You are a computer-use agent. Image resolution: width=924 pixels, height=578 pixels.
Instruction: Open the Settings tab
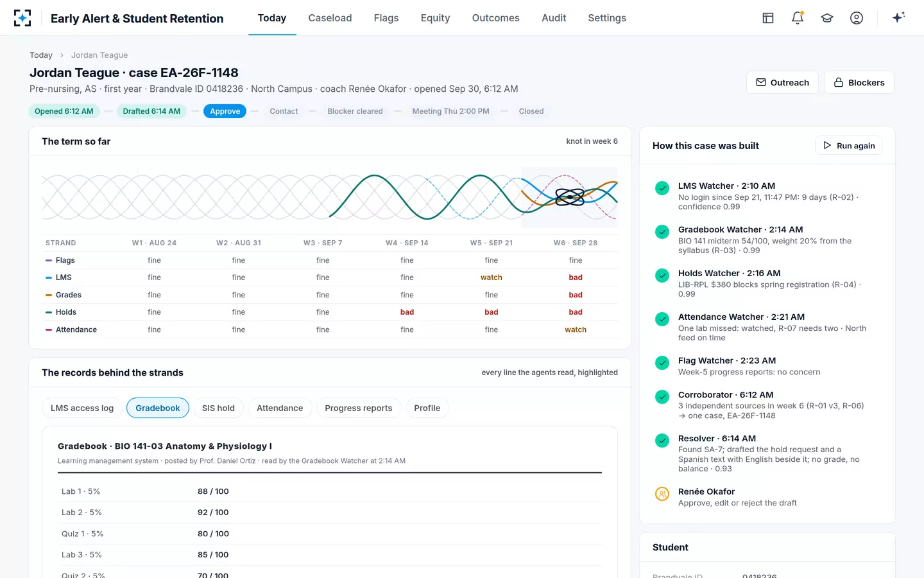[607, 18]
